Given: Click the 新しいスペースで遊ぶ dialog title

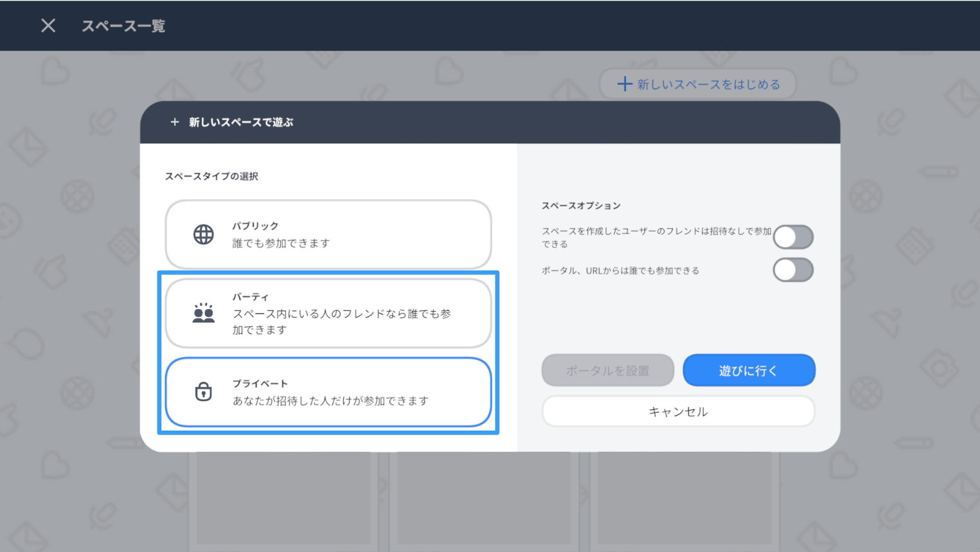Looking at the screenshot, I should (241, 122).
